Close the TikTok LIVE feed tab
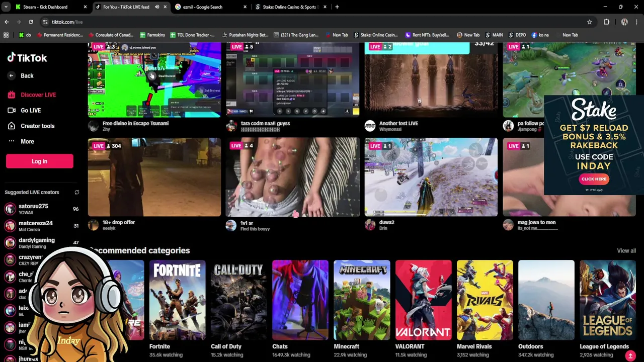 [x=165, y=7]
